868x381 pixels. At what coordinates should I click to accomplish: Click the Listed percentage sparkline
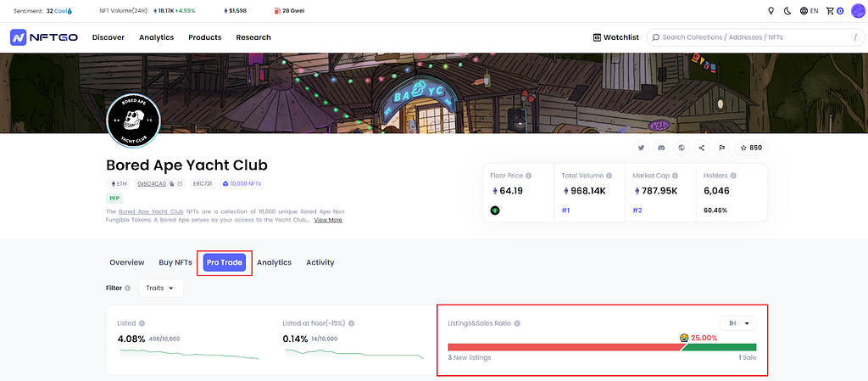point(188,353)
